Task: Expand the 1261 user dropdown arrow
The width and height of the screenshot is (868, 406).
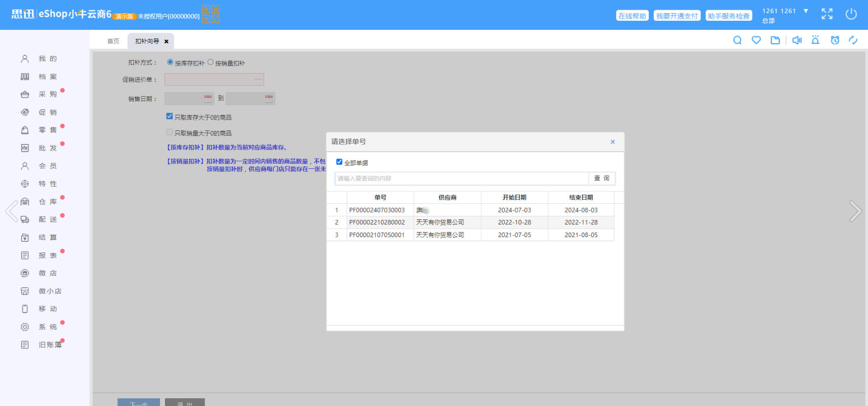Action: coord(806,11)
